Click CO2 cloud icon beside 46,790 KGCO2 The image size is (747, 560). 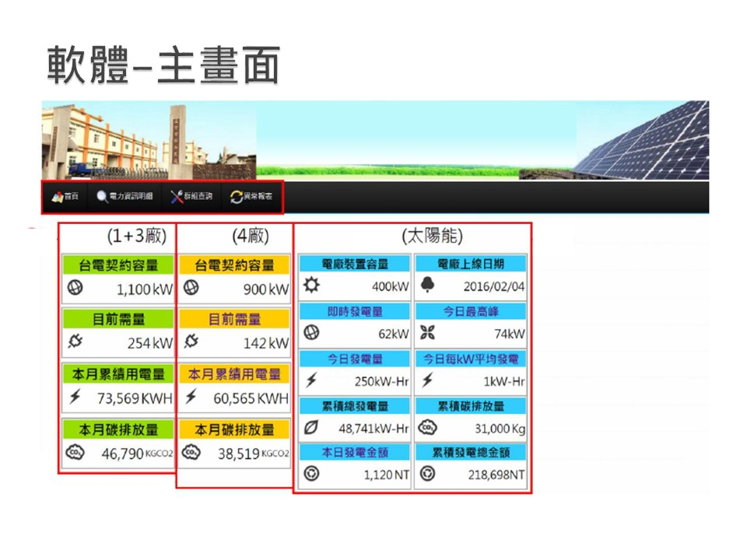76,453
